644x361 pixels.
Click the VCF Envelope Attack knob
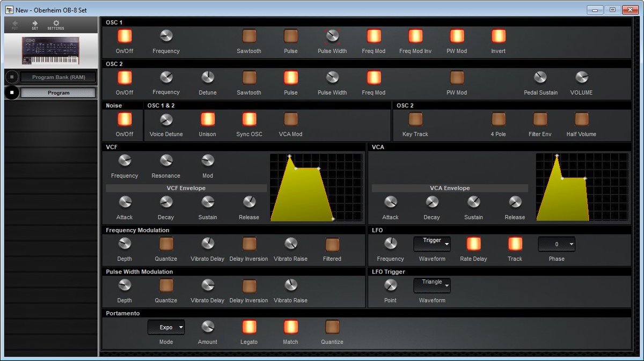point(125,202)
